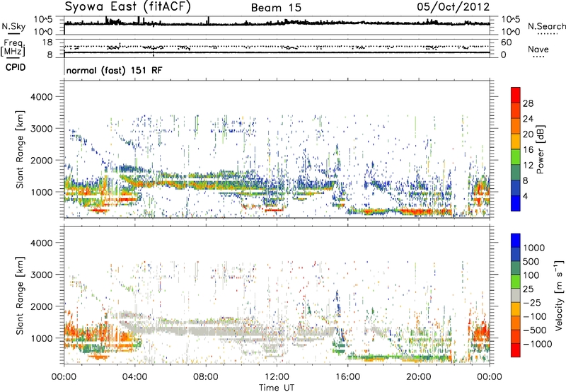Click the '04:00' time axis tick label
Screen dimensions: 566x392
[135, 377]
